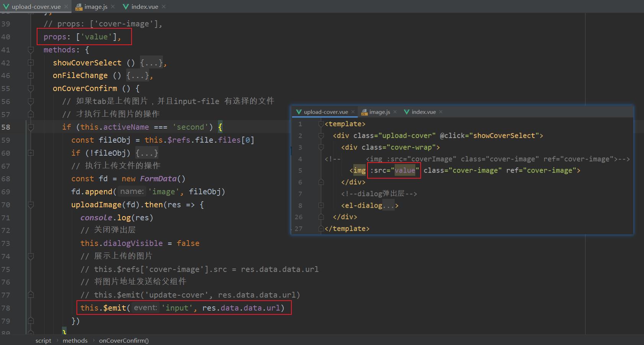Collapse onCoverConfirm function at line 55 gutter

31,88
